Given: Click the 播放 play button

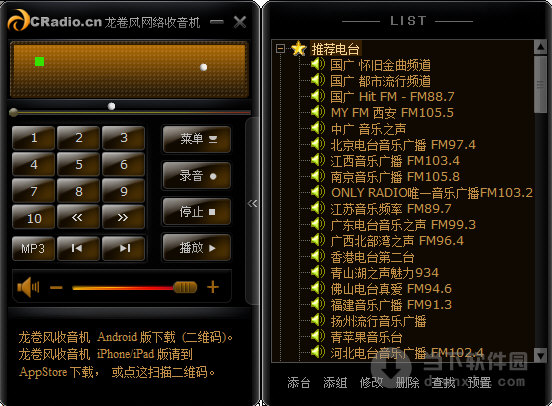Looking at the screenshot, I should (x=196, y=248).
